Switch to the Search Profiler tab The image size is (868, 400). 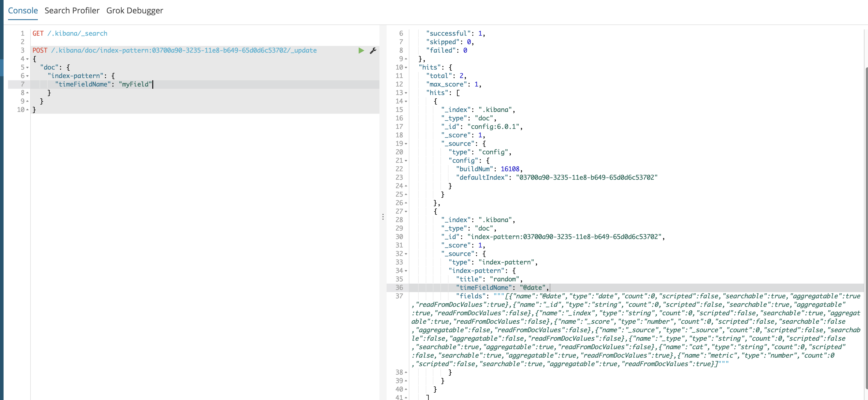pyautogui.click(x=72, y=10)
